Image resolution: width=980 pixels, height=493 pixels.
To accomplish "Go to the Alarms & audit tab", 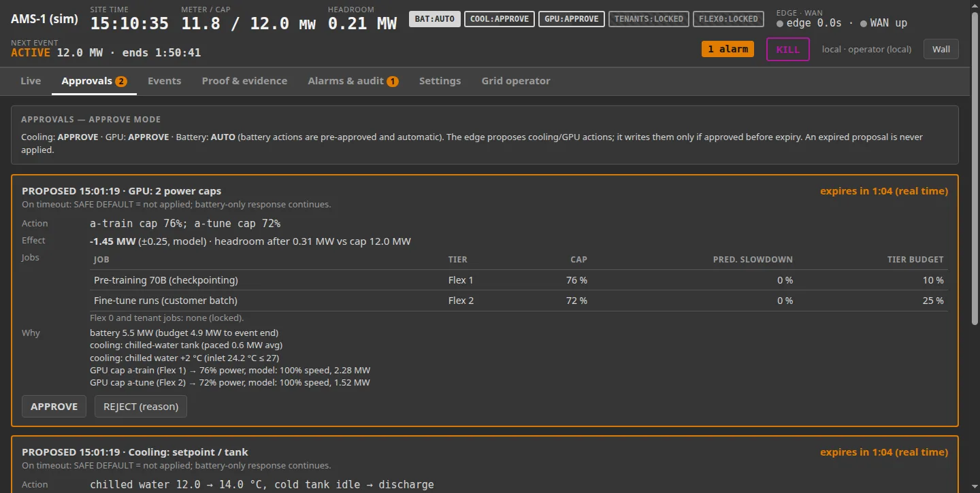I will pyautogui.click(x=353, y=81).
